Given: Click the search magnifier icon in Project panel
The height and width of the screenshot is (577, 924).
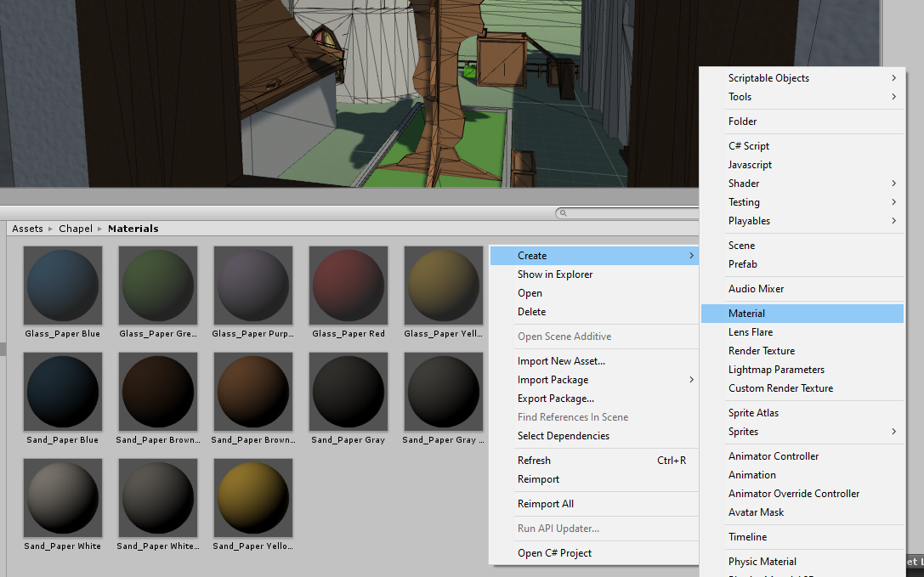Looking at the screenshot, I should click(x=564, y=213).
